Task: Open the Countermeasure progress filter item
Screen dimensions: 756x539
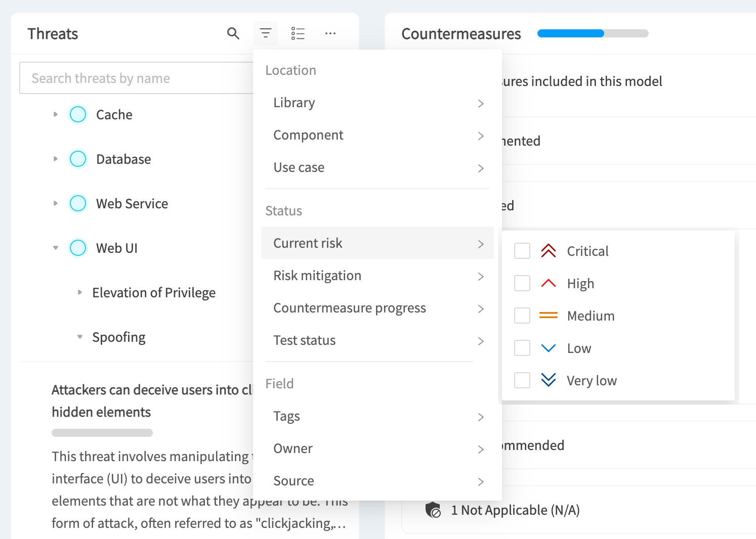Action: click(x=377, y=307)
